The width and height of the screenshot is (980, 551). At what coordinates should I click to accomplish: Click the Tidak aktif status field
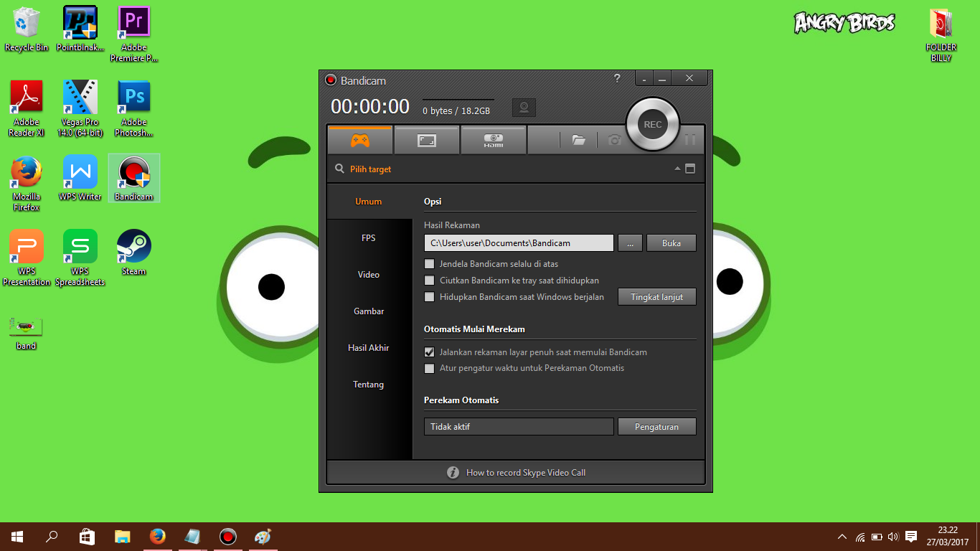[519, 427]
